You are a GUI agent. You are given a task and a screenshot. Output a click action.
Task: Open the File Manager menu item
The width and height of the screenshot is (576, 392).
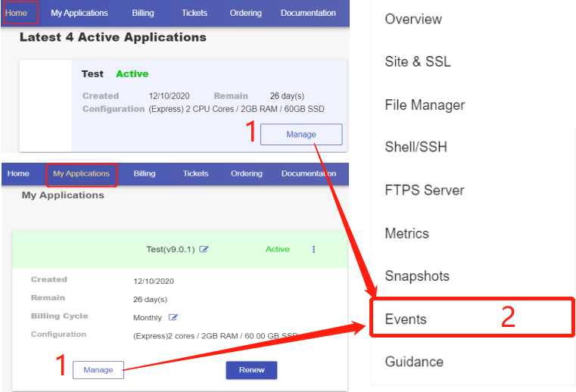(425, 105)
